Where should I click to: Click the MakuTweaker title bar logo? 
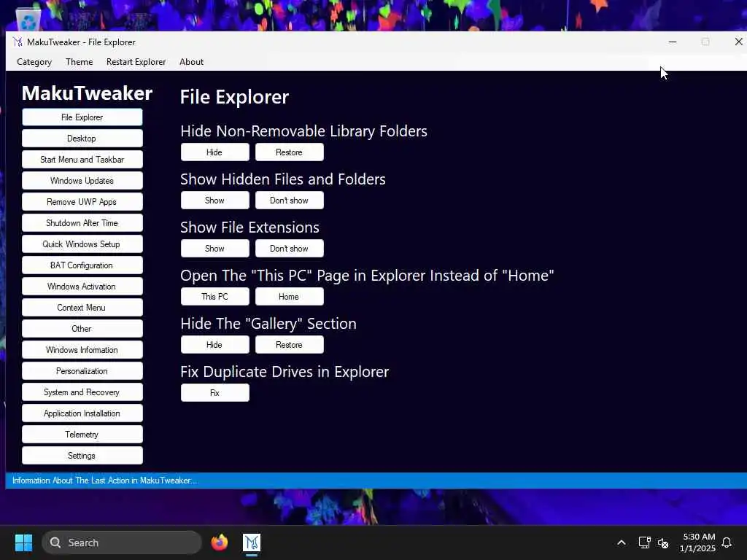tap(18, 42)
